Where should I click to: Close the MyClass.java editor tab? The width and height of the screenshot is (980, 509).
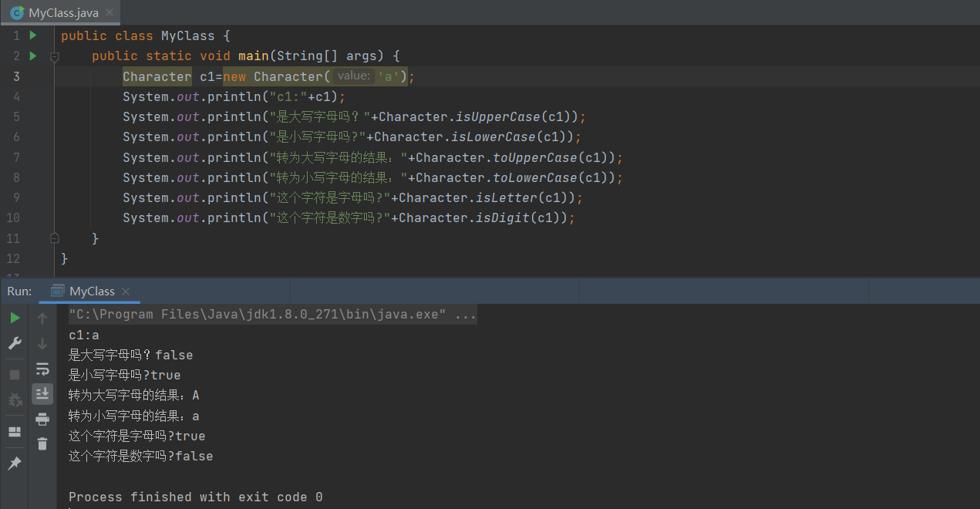coord(109,13)
